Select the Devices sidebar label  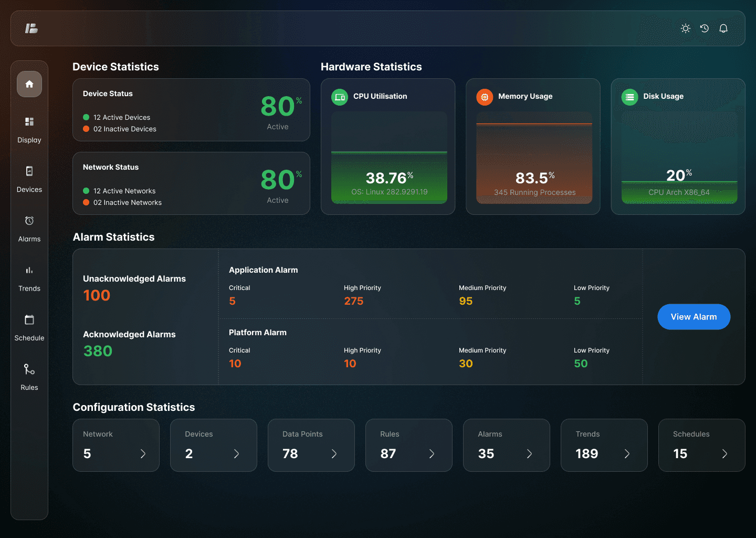pos(29,190)
